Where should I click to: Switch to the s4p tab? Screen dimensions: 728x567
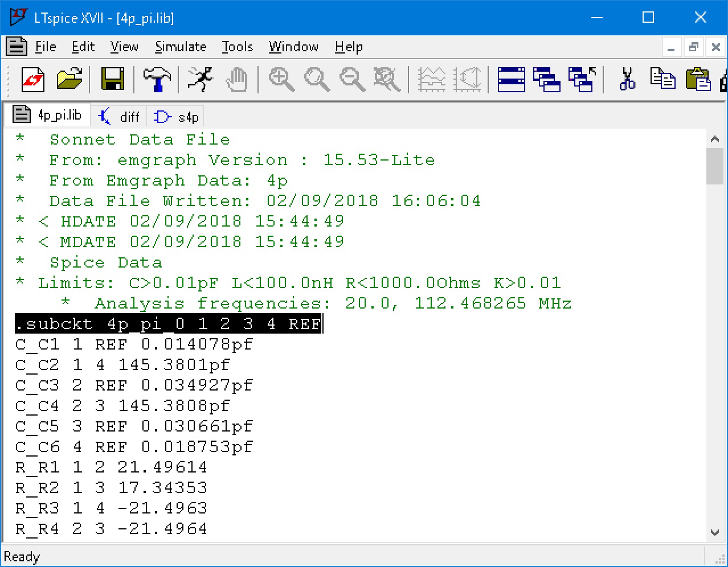click(177, 117)
